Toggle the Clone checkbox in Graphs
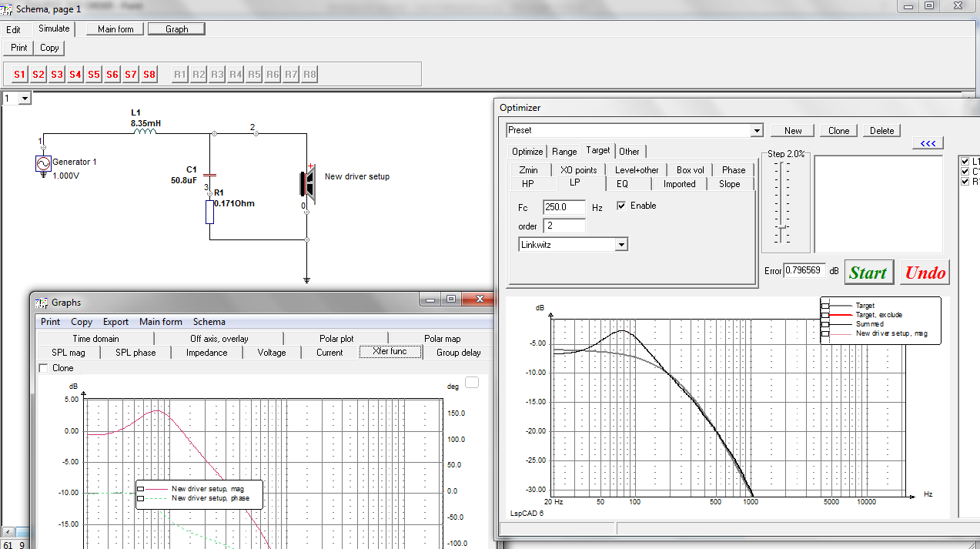 click(x=43, y=368)
